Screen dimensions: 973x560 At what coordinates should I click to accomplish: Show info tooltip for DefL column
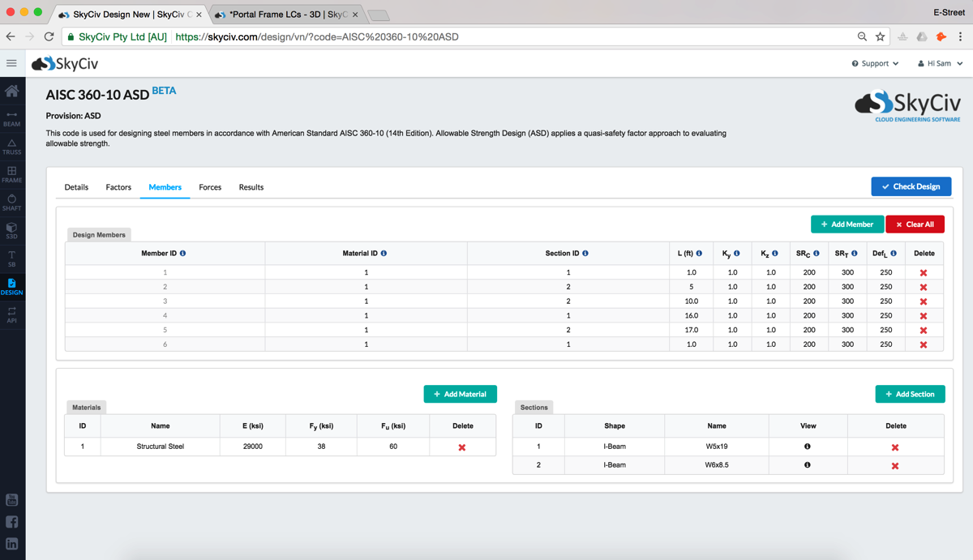(894, 254)
